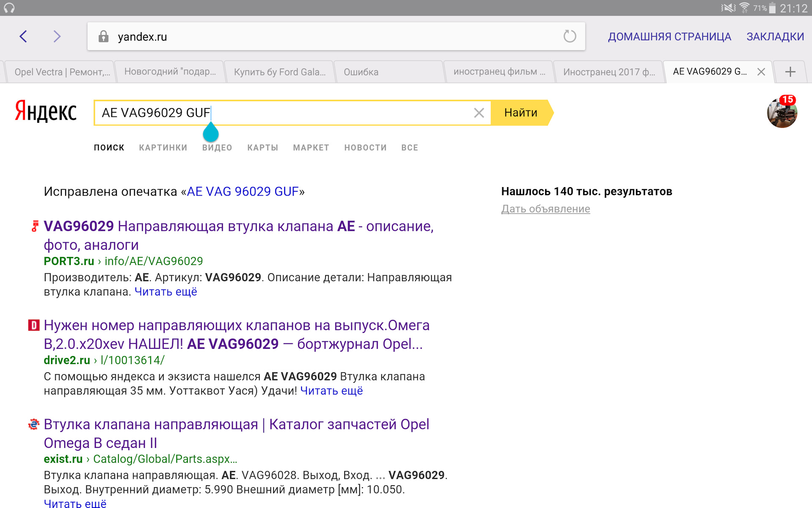Open Нужен номер направляющих клапанов result

coord(236,334)
